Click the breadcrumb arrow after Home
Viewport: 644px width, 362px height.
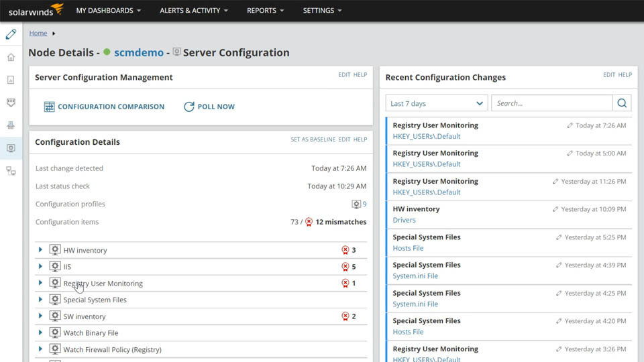tap(54, 34)
